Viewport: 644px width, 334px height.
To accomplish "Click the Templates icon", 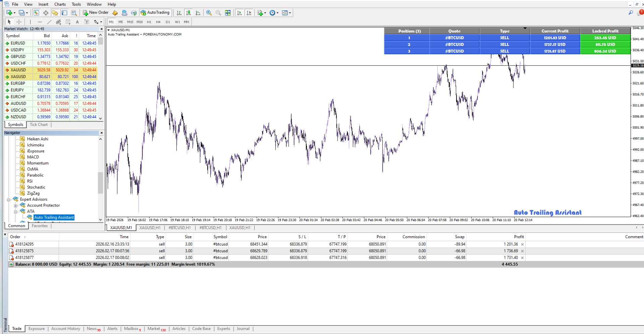I will [x=285, y=13].
